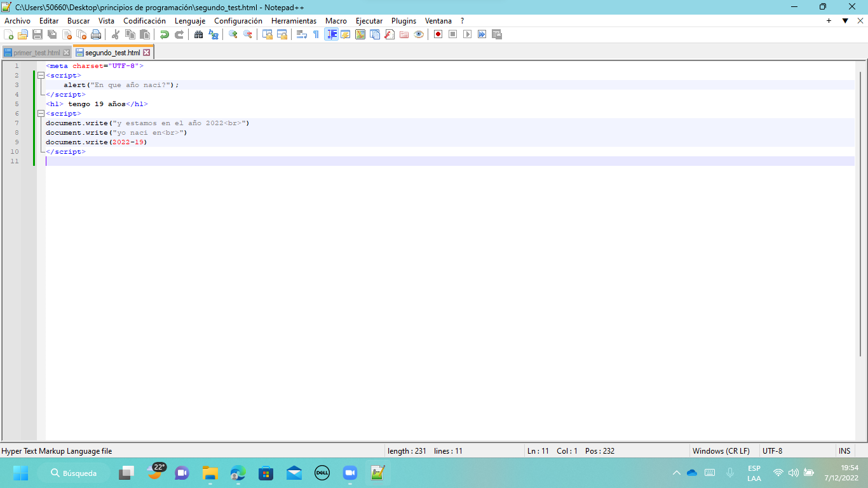Click the Open file toolbar icon
The height and width of the screenshot is (488, 868).
pos(23,34)
